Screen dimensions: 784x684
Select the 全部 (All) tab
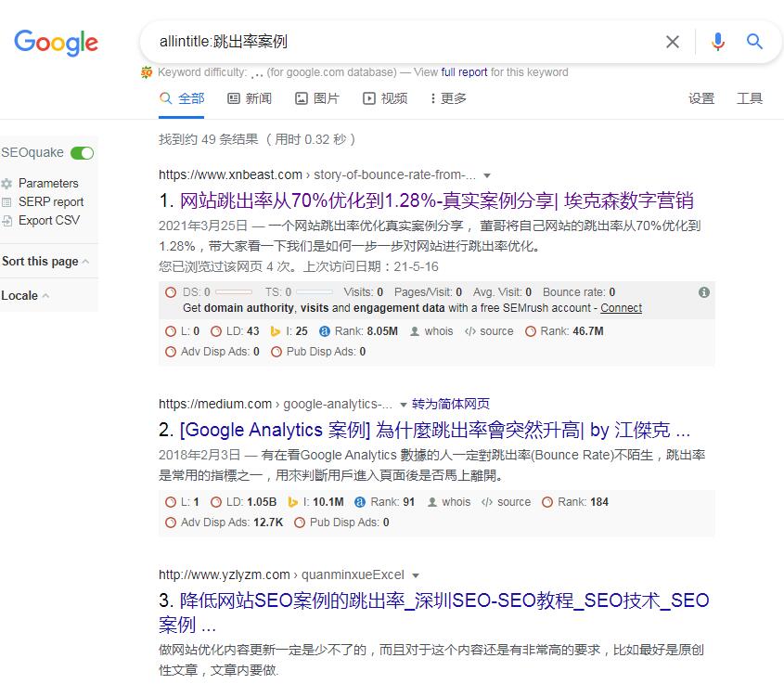click(182, 98)
